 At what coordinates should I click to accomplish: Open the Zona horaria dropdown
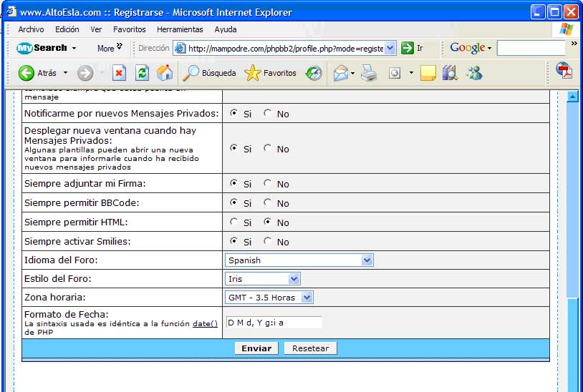(x=269, y=298)
